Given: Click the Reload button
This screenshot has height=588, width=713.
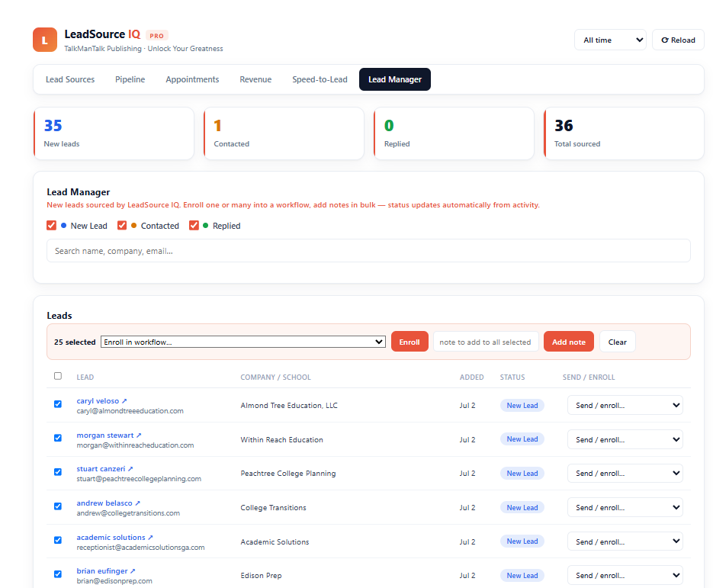Looking at the screenshot, I should (678, 40).
